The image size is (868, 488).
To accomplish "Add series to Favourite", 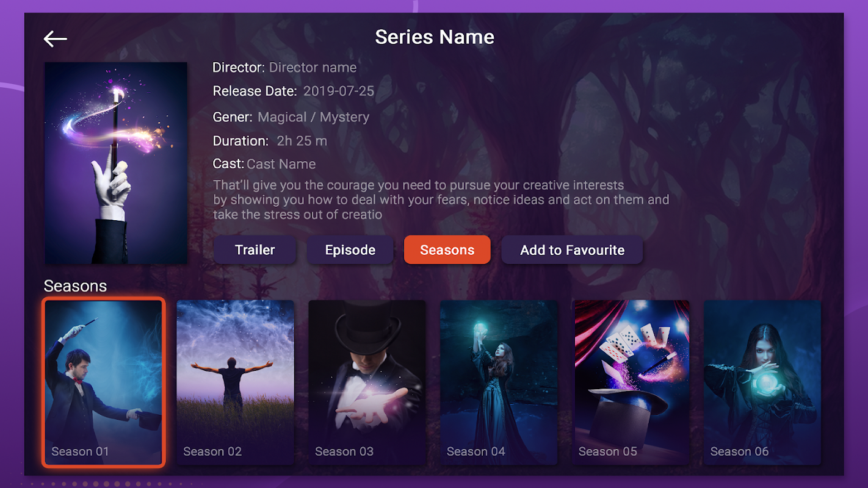I will click(573, 250).
